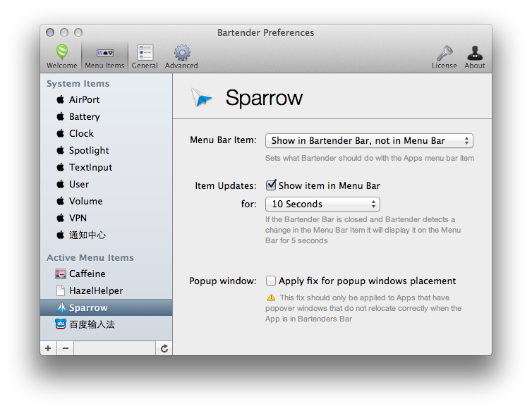This screenshot has height=411, width=532.
Task: Enable Apply fix for popup windows placement
Action: coord(271,281)
